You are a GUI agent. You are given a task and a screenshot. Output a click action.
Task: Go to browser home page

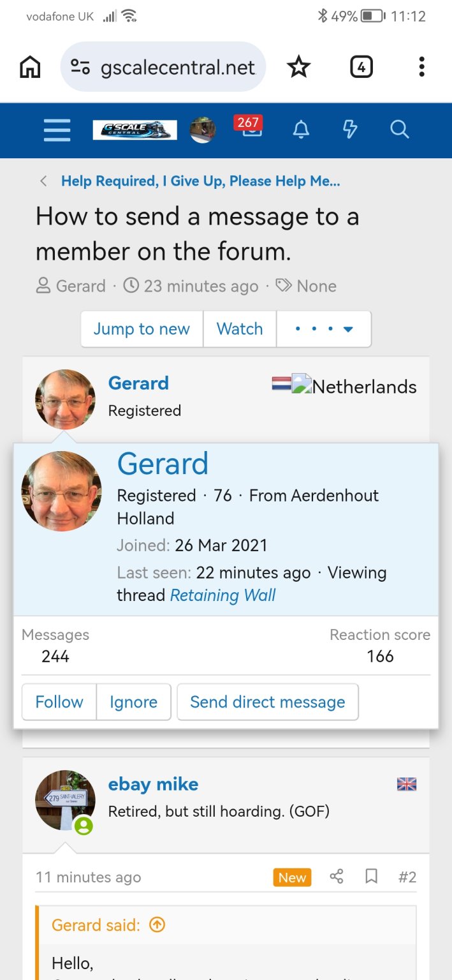30,67
